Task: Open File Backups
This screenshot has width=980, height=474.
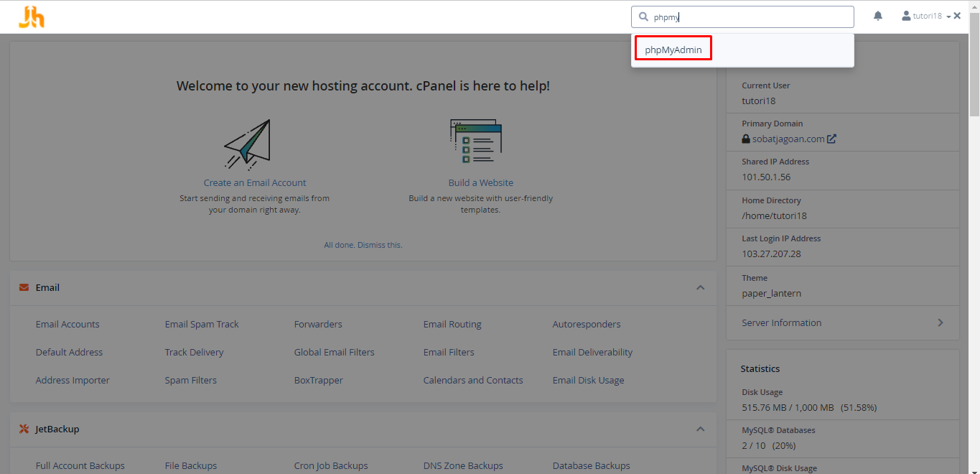Action: click(191, 465)
